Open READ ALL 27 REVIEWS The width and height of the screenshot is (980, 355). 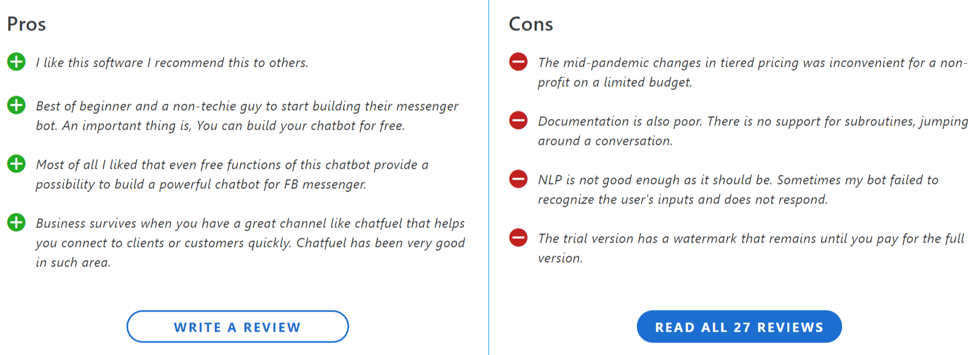tap(739, 326)
